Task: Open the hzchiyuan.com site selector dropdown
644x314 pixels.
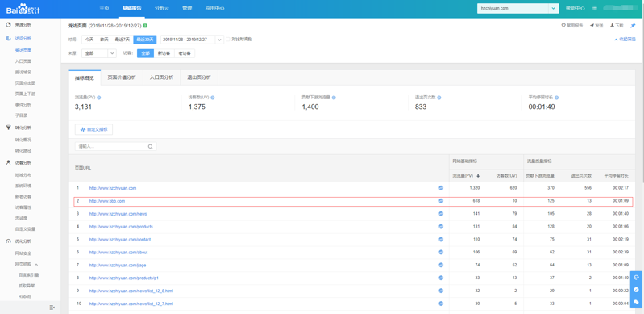Action: click(x=518, y=8)
